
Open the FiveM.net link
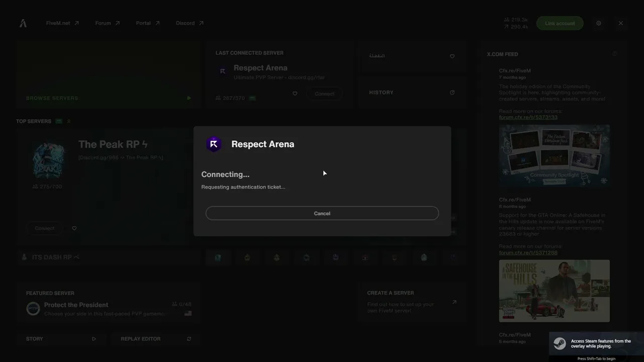pos(62,23)
